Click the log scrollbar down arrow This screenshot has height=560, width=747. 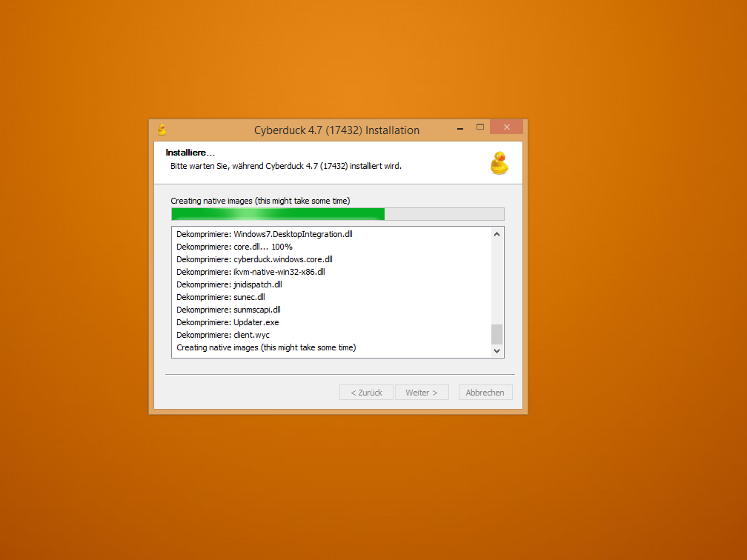click(497, 350)
